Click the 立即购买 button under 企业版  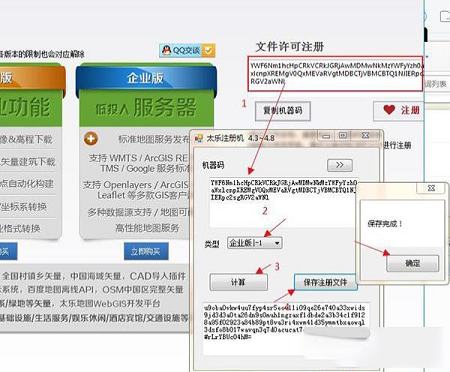[x=146, y=251]
